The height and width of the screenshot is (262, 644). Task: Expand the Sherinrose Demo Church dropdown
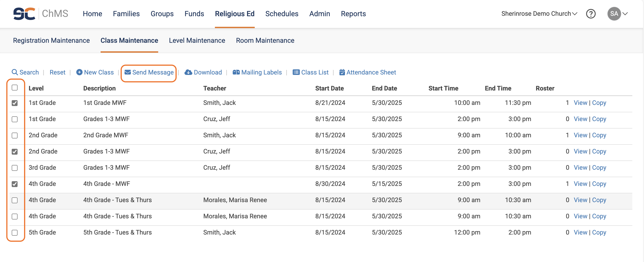tap(539, 14)
